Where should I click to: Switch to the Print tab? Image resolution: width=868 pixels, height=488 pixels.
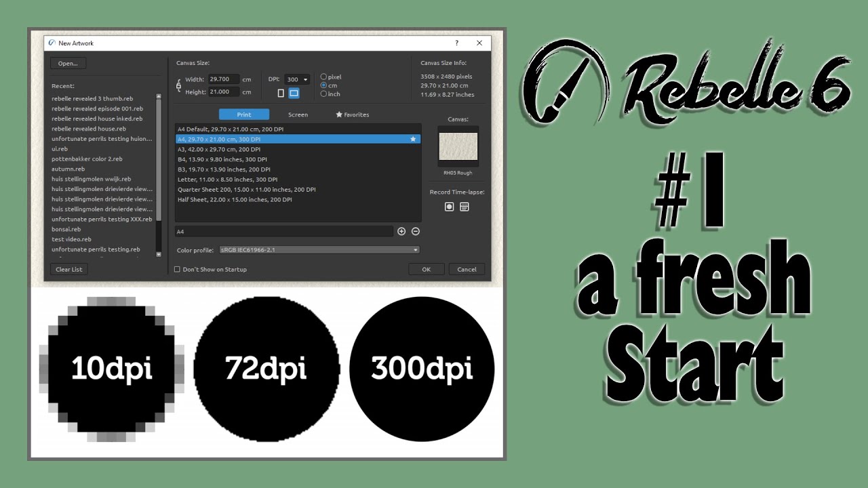point(244,115)
